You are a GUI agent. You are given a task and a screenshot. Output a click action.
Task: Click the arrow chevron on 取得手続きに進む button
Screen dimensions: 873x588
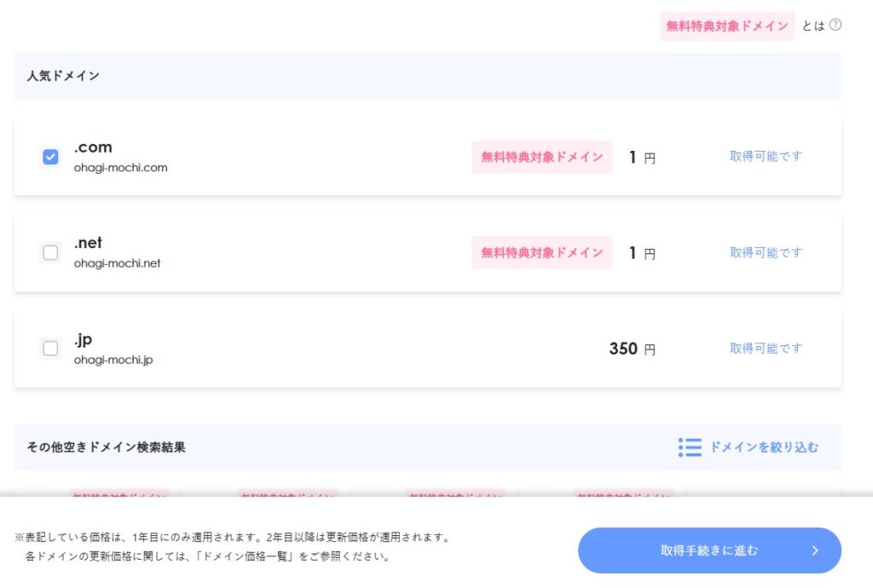814,551
